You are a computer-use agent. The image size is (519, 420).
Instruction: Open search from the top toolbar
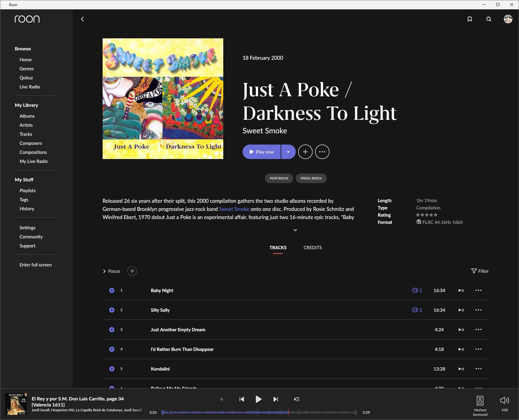pos(489,19)
